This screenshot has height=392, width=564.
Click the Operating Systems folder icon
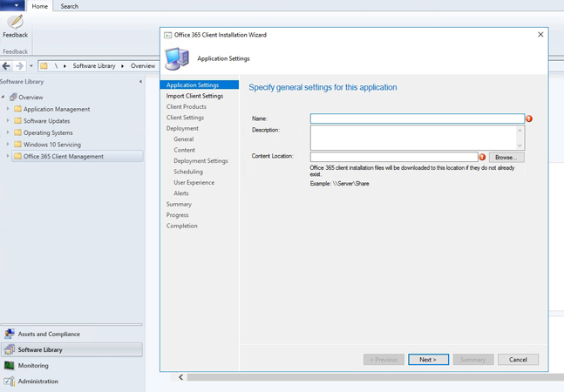coord(17,132)
